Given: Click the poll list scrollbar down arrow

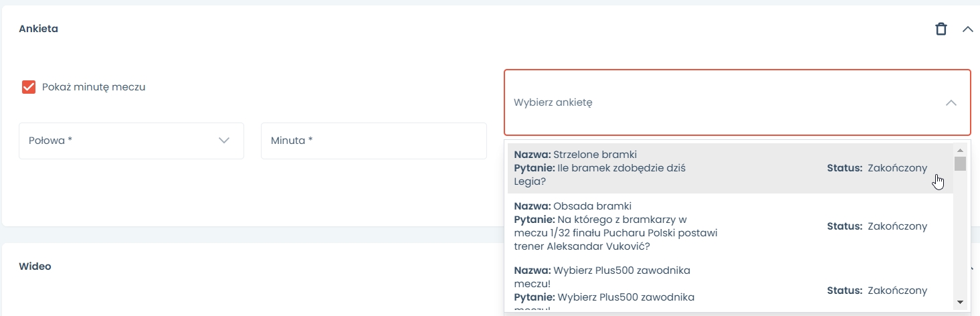Looking at the screenshot, I should 961,303.
